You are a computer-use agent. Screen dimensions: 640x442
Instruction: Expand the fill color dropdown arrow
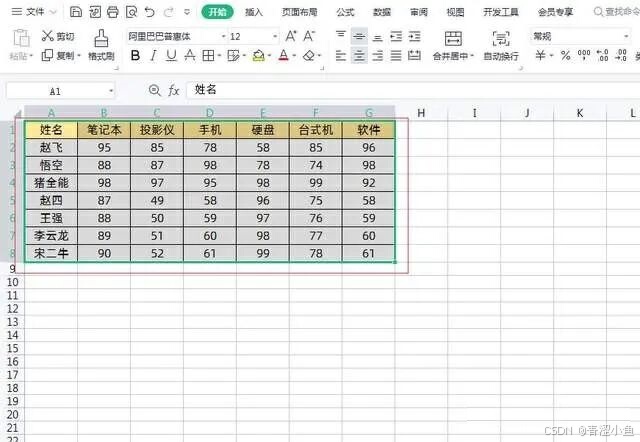269,56
